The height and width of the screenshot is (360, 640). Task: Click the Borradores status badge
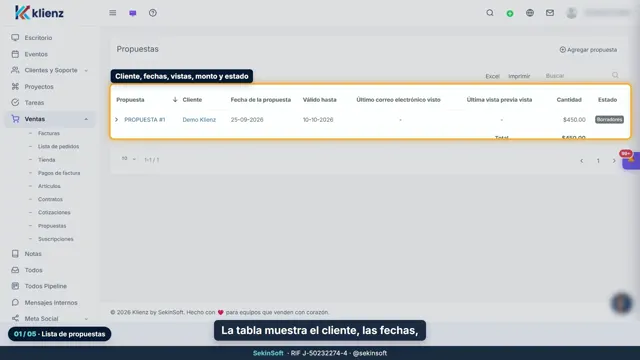tap(609, 120)
